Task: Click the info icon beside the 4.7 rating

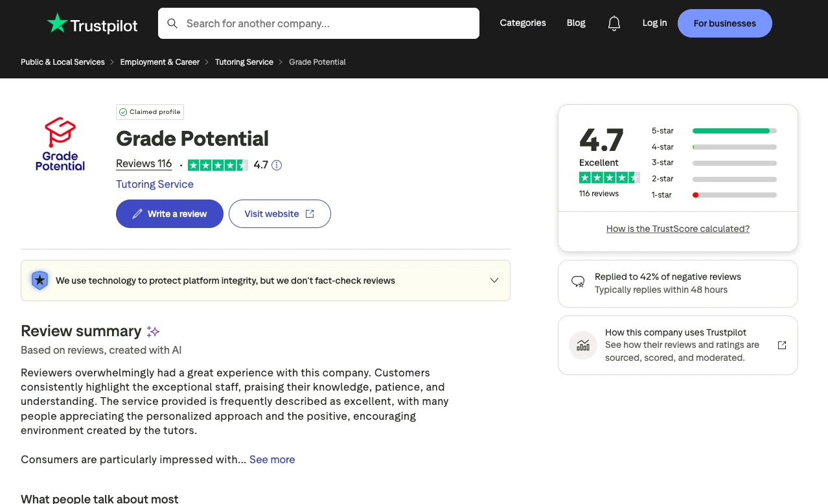Action: pos(277,165)
